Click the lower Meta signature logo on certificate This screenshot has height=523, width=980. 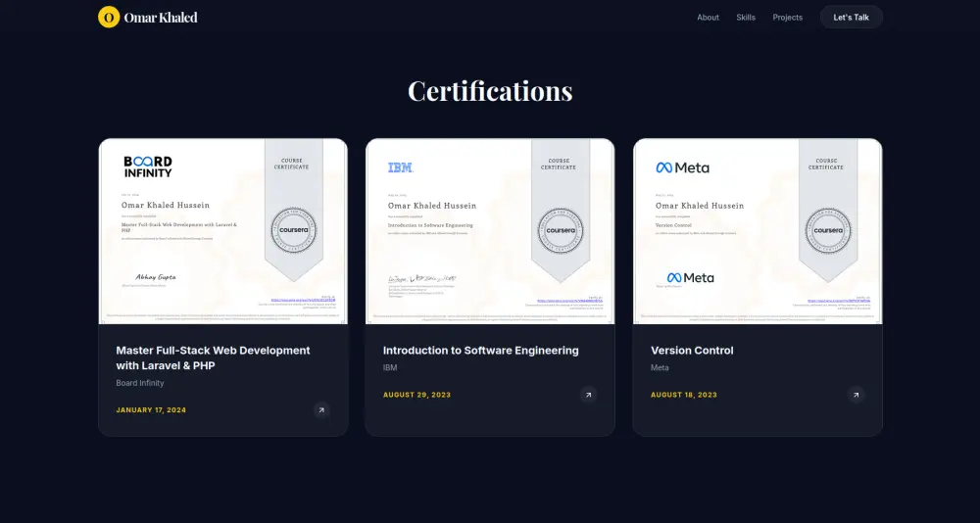click(x=690, y=277)
